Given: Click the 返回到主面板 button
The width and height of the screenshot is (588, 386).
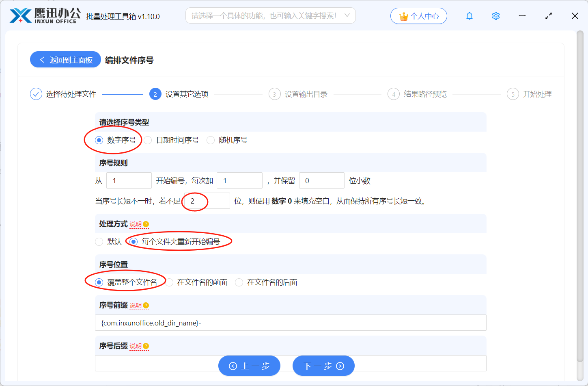Looking at the screenshot, I should click(x=65, y=59).
